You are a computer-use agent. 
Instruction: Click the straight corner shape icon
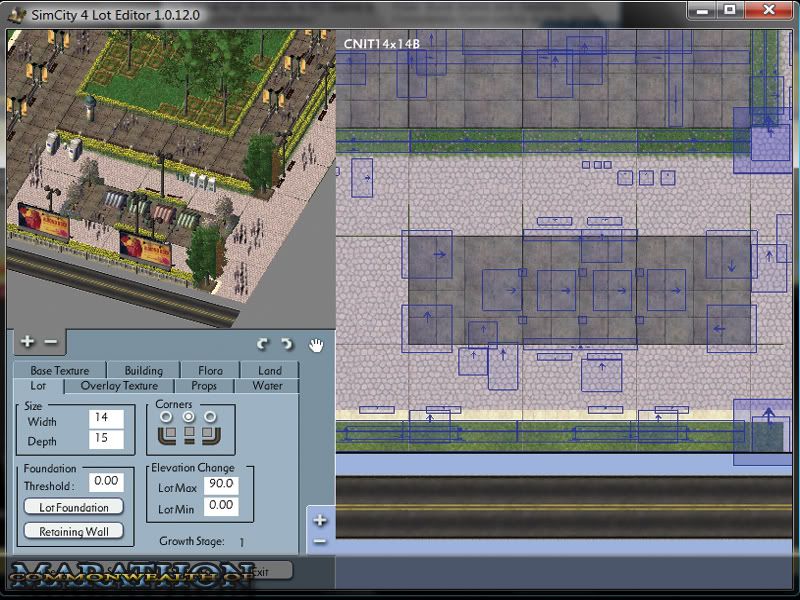click(189, 436)
